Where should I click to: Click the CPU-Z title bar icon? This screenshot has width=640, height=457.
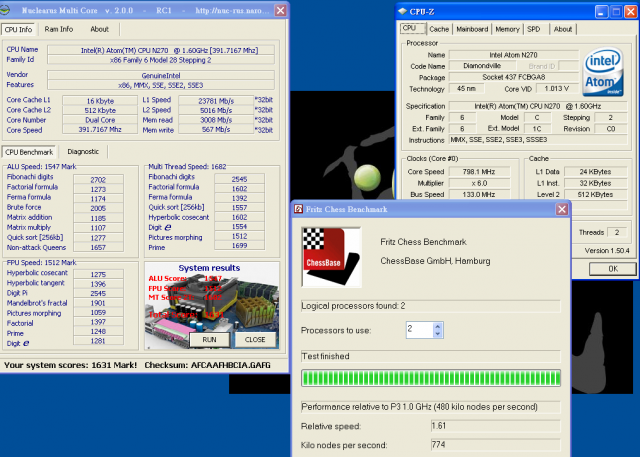point(402,11)
